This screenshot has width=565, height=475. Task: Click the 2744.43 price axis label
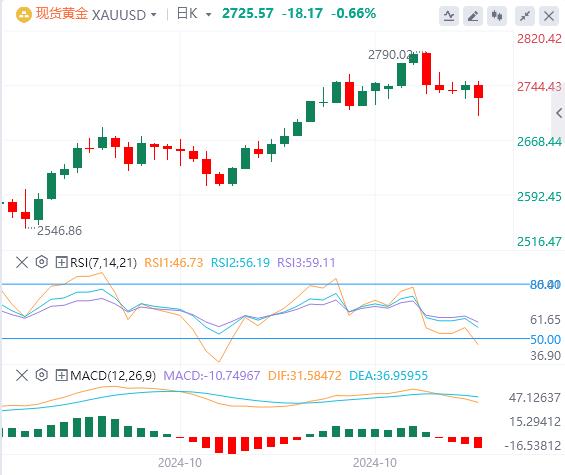[x=539, y=87]
